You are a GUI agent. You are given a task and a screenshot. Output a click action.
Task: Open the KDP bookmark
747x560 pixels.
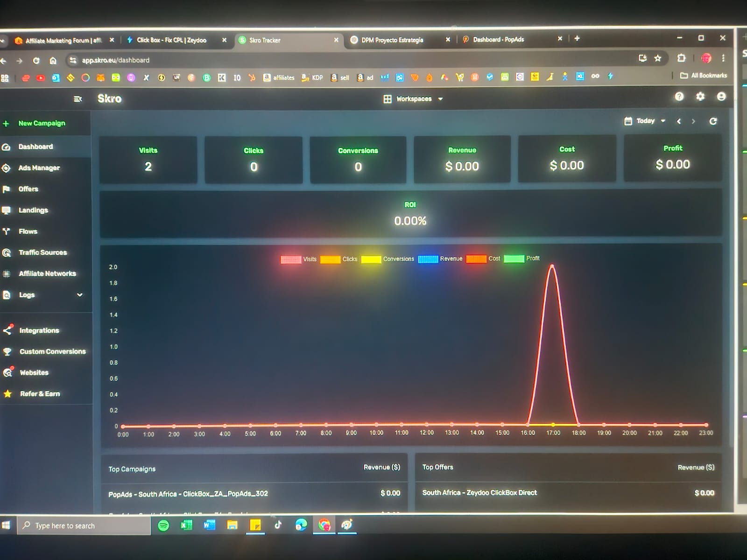312,77
